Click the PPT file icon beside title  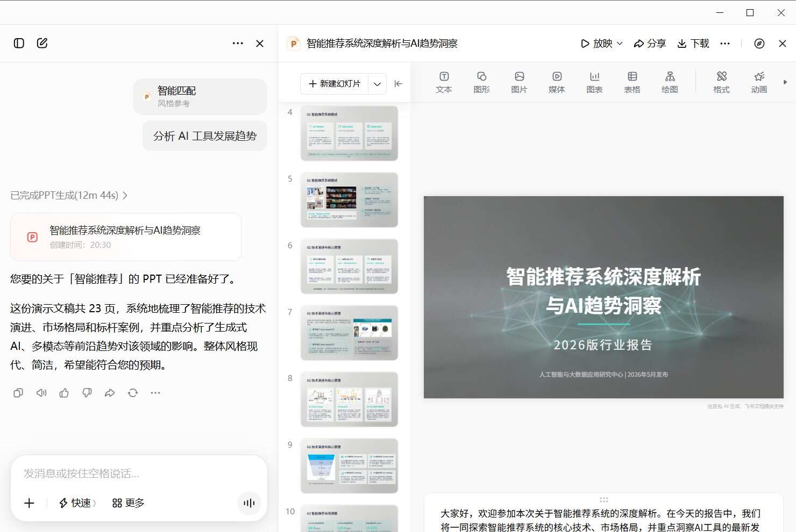tap(293, 44)
